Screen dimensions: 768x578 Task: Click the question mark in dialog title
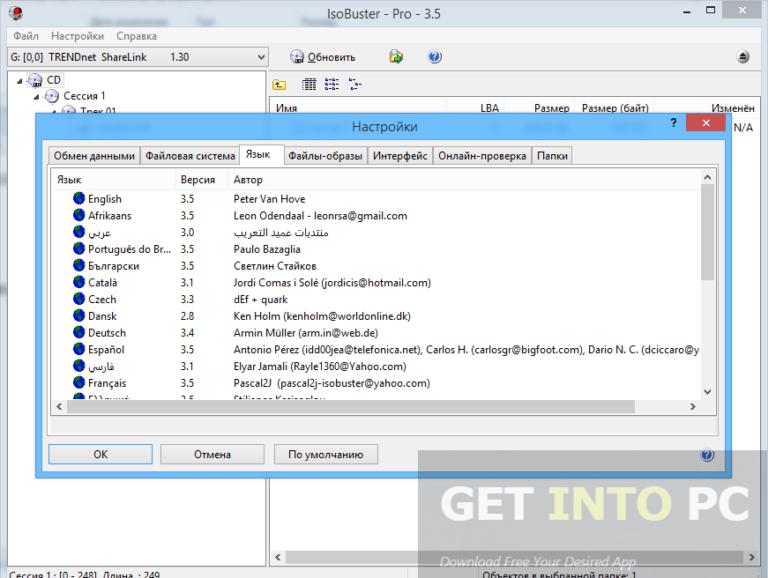pos(673,122)
